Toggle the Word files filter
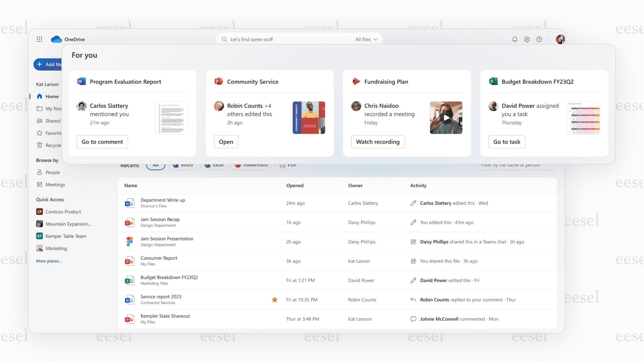Image resolution: width=644 pixels, height=362 pixels. tap(183, 165)
